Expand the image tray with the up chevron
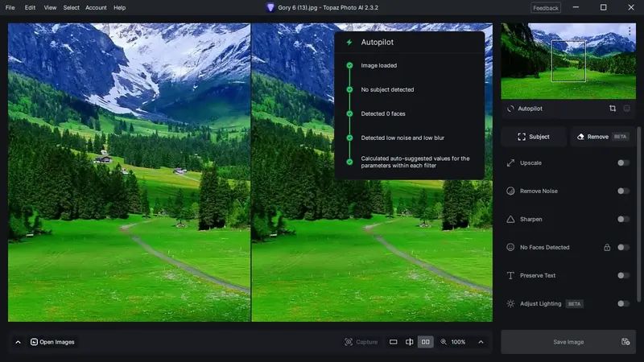644x362 pixels. pyautogui.click(x=18, y=342)
